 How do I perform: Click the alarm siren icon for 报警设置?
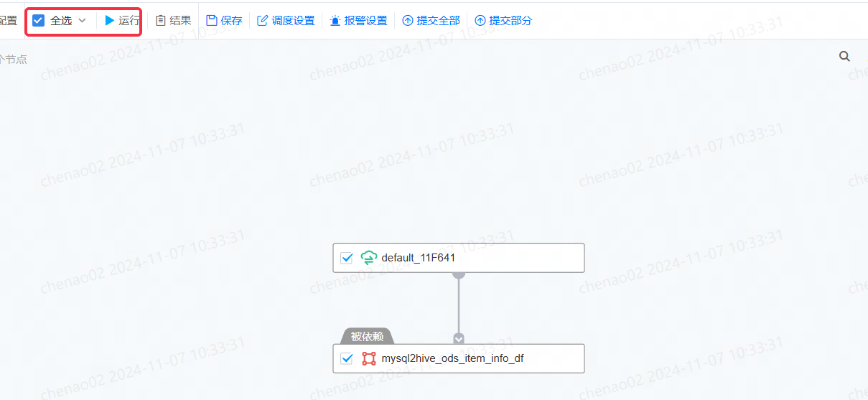click(335, 21)
